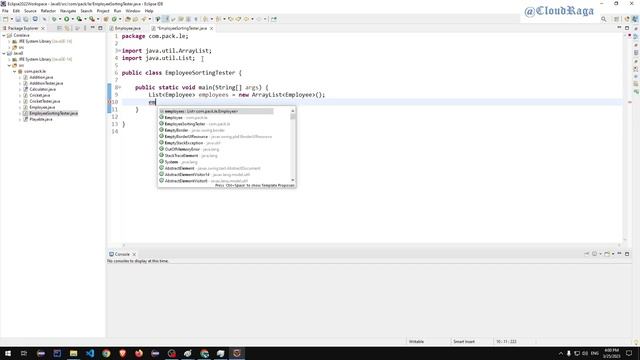This screenshot has width=640, height=360.
Task: Click the green Run toolbar icon
Action: pos(67,19)
